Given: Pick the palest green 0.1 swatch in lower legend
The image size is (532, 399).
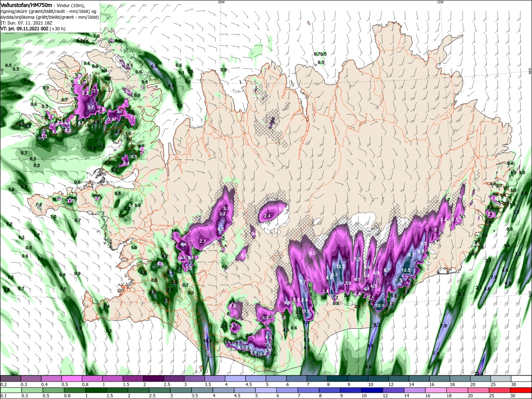Looking at the screenshot, I should pyautogui.click(x=11, y=390).
